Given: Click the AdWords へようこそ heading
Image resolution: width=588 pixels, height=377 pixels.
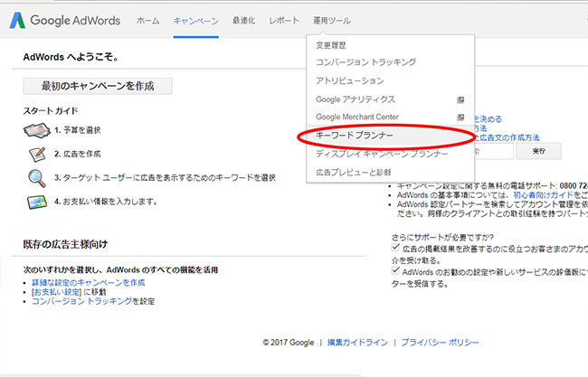Looking at the screenshot, I should click(71, 57).
